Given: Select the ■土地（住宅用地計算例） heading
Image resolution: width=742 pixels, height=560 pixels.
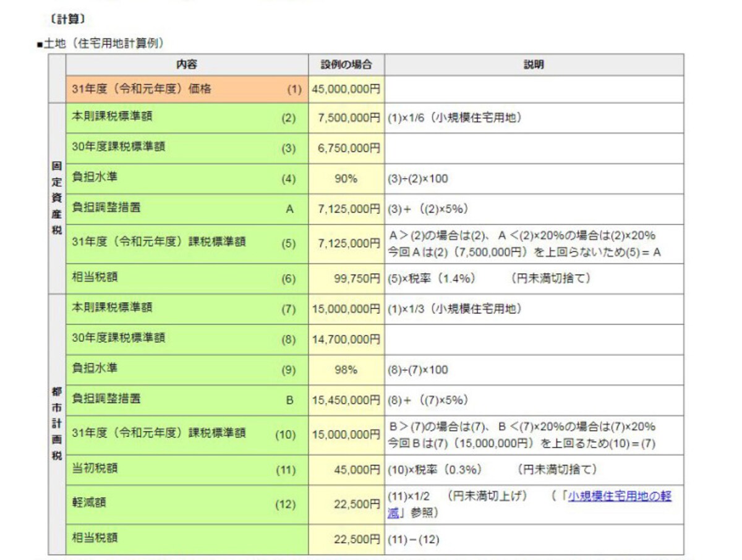Looking at the screenshot, I should pos(100,43).
